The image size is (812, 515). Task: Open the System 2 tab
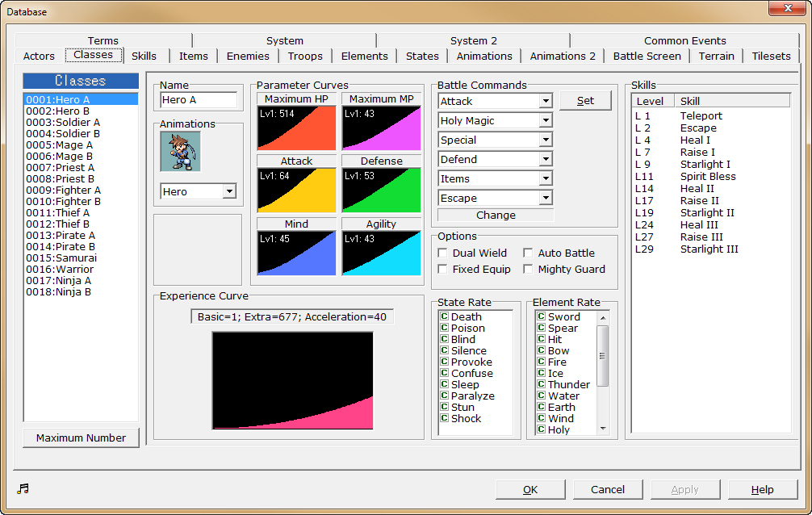coord(473,40)
